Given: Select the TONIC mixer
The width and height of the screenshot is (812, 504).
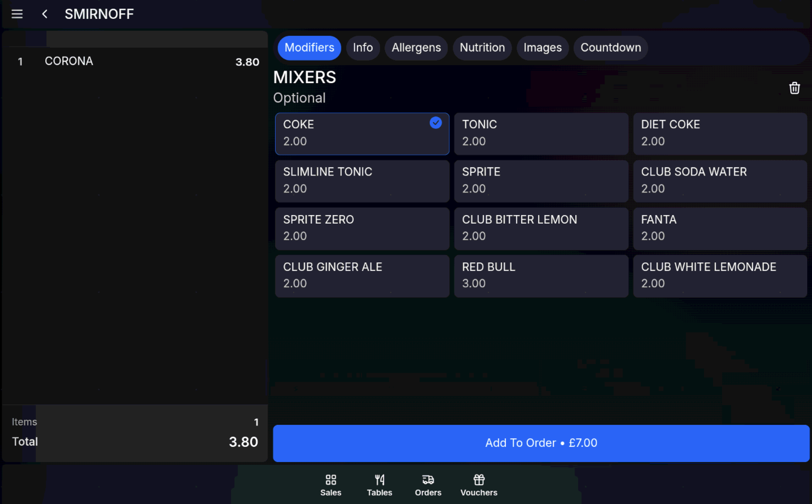Looking at the screenshot, I should 541,134.
